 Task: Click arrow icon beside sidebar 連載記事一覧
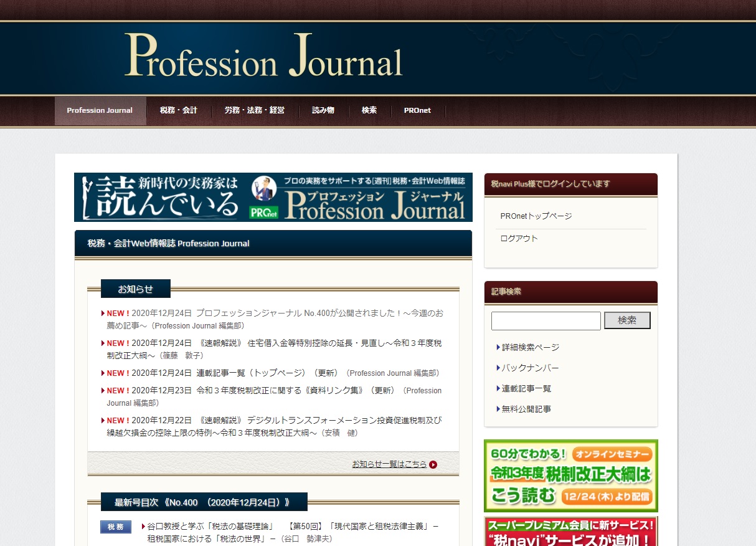(x=498, y=388)
